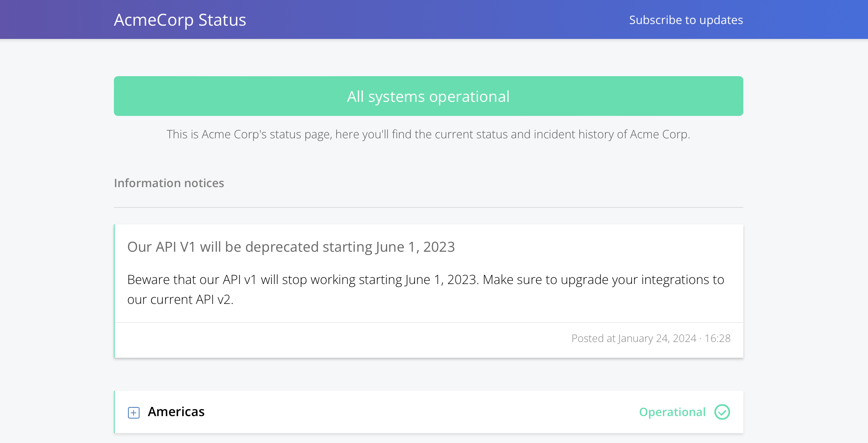Click the green status bar showing operational state
Viewport: 868px width, 443px height.
click(428, 96)
